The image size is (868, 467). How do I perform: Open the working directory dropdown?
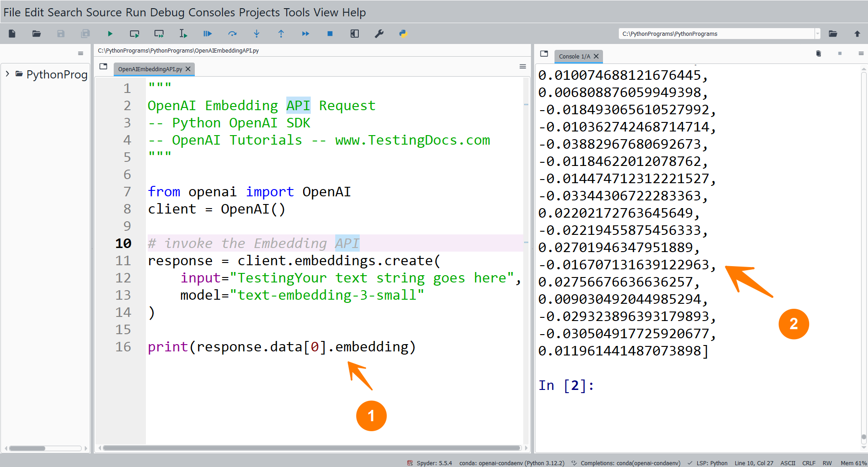[817, 34]
